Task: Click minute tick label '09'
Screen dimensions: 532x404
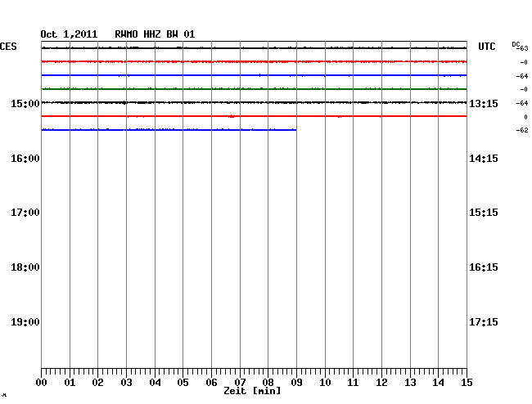Action: point(296,383)
